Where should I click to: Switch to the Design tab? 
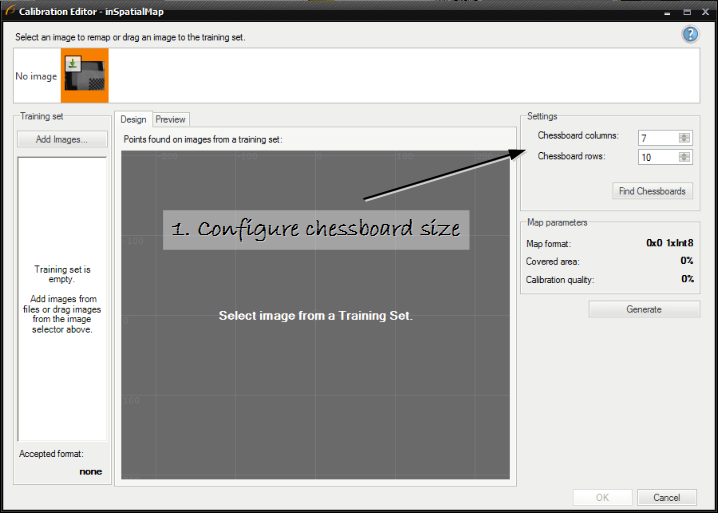[133, 119]
